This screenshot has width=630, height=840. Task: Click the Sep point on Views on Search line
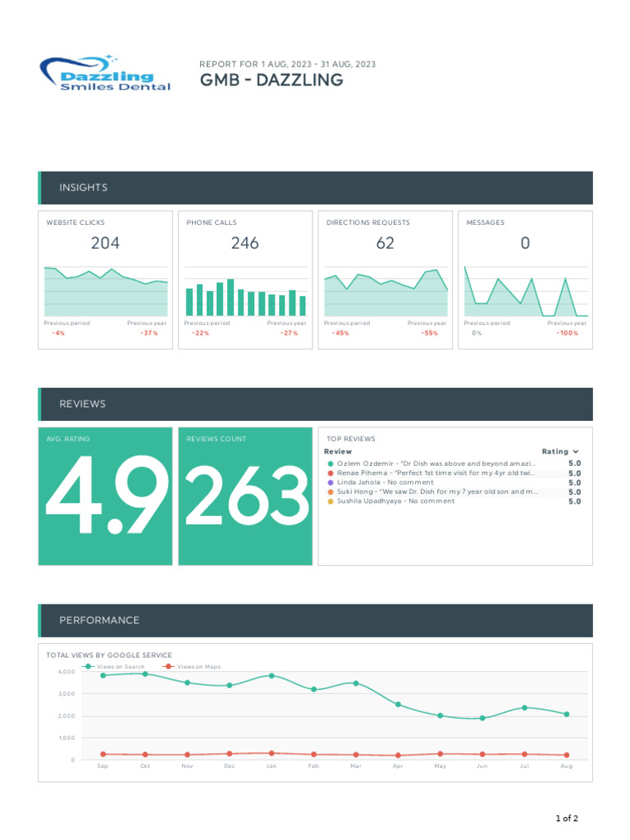(x=103, y=676)
